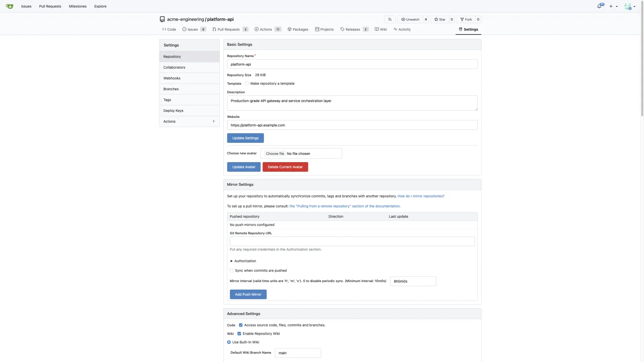Click the Update Avatar button
Screen dimensions: 644x362
(x=244, y=167)
